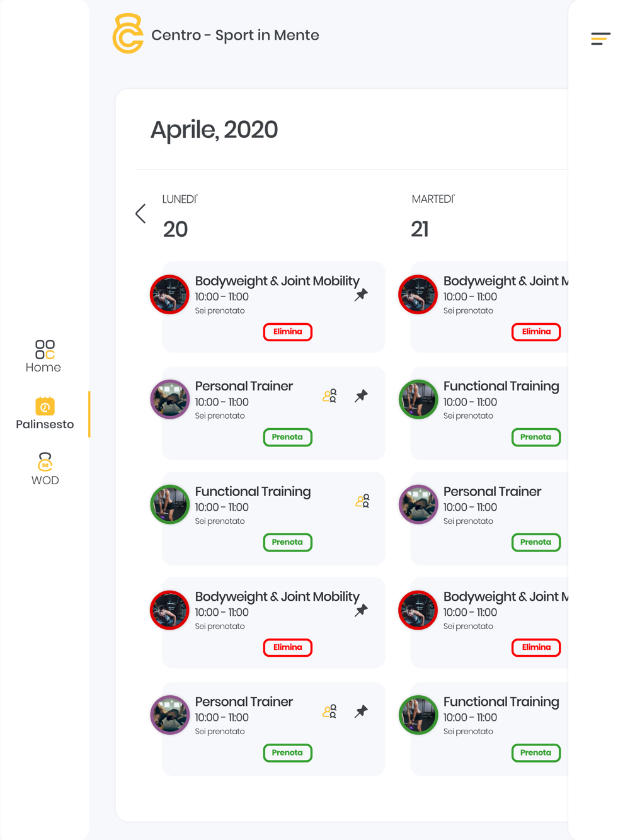Open participants on Monday's last Personal Trainer
The height and width of the screenshot is (840, 630).
pos(329,712)
